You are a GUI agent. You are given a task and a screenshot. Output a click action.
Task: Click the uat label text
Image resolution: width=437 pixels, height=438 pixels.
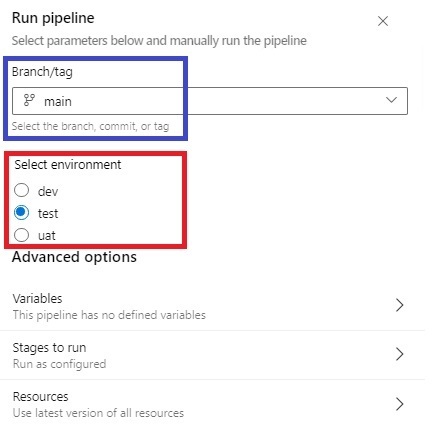click(x=47, y=236)
